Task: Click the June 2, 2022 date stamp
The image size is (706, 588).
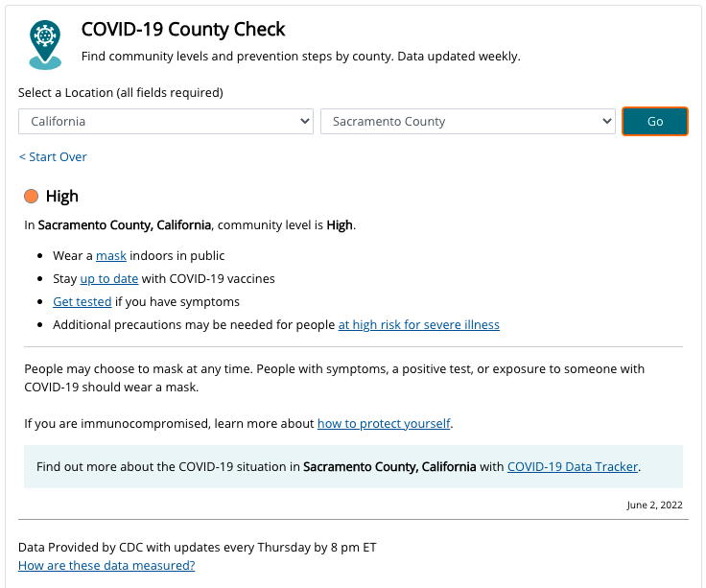Action: (x=656, y=506)
